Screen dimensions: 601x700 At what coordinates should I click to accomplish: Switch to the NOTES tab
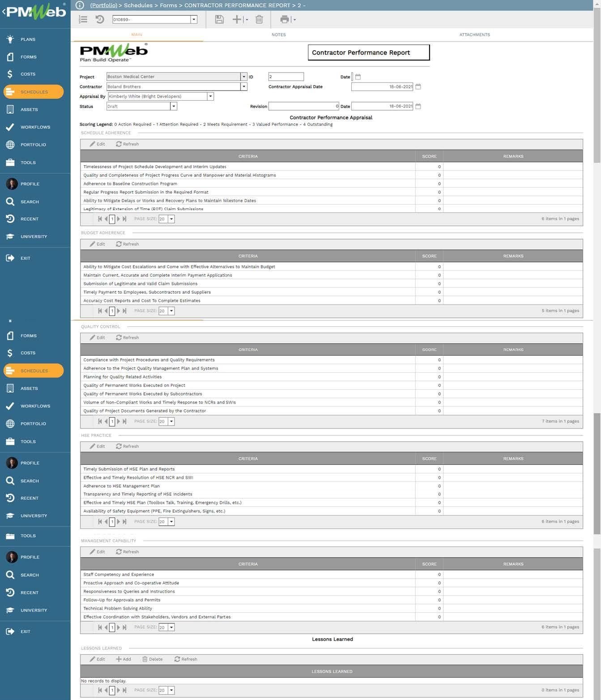(278, 34)
